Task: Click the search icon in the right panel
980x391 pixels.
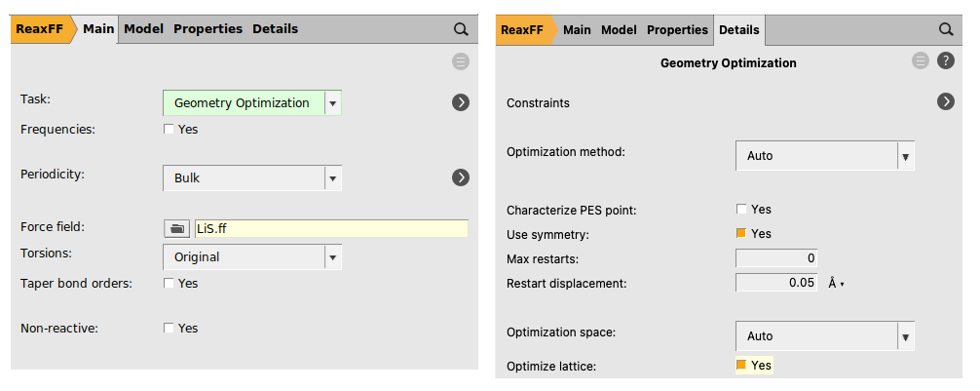Action: [x=946, y=30]
